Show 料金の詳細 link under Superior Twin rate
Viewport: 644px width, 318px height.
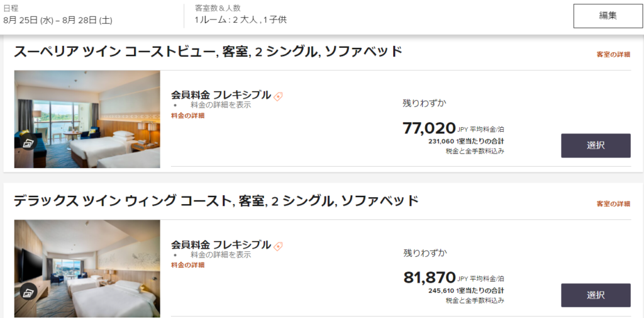[187, 116]
